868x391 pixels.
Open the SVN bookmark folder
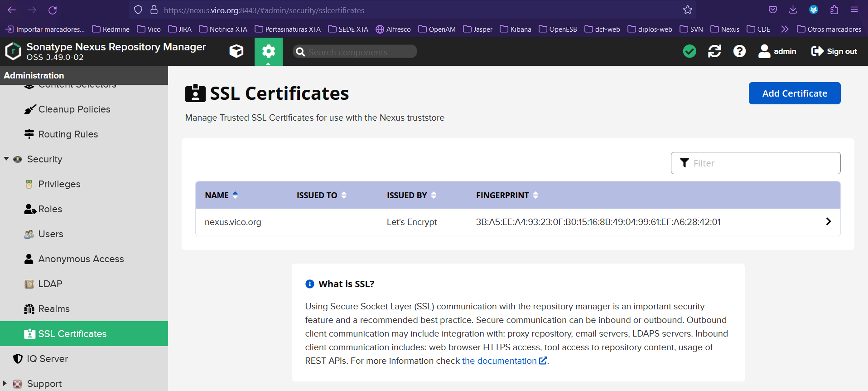pos(691,29)
